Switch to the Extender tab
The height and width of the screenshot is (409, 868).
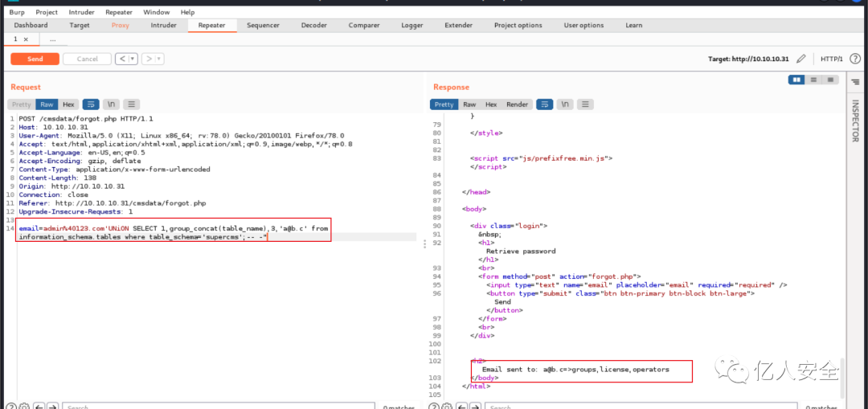[x=458, y=25]
